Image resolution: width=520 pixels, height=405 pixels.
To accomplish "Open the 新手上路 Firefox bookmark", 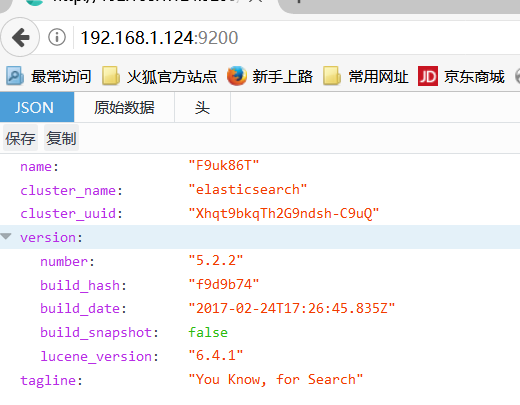I will tap(270, 76).
